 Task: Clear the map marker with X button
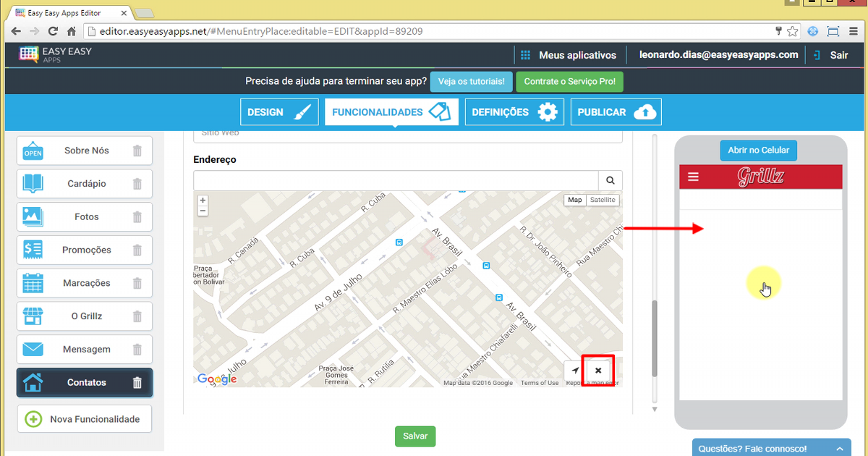tap(598, 371)
